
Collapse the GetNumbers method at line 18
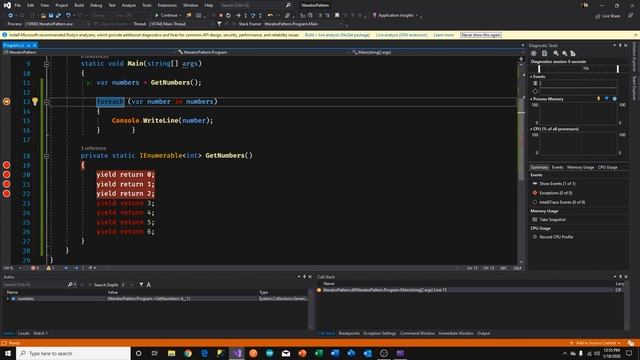point(46,156)
